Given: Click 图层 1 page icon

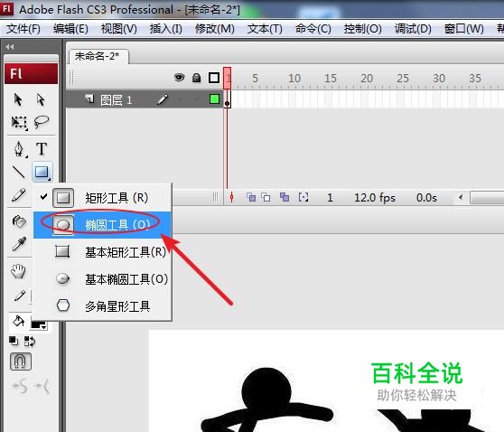Looking at the screenshot, I should pyautogui.click(x=89, y=99).
